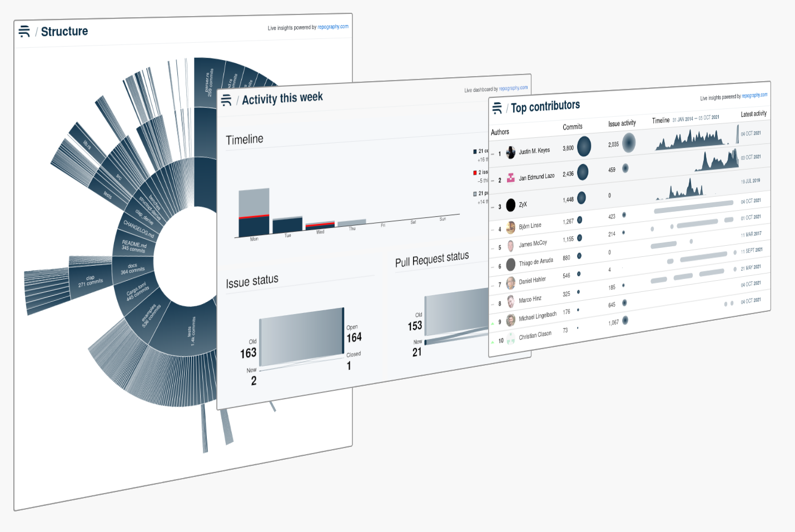
Task: Open repography.com link in Top contributors panel
Action: [x=754, y=96]
